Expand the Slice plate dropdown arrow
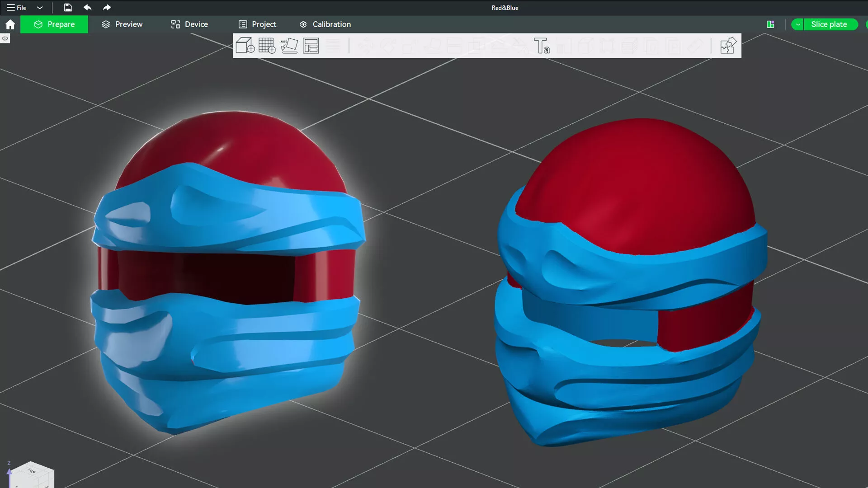Viewport: 868px width, 488px height. coord(798,24)
